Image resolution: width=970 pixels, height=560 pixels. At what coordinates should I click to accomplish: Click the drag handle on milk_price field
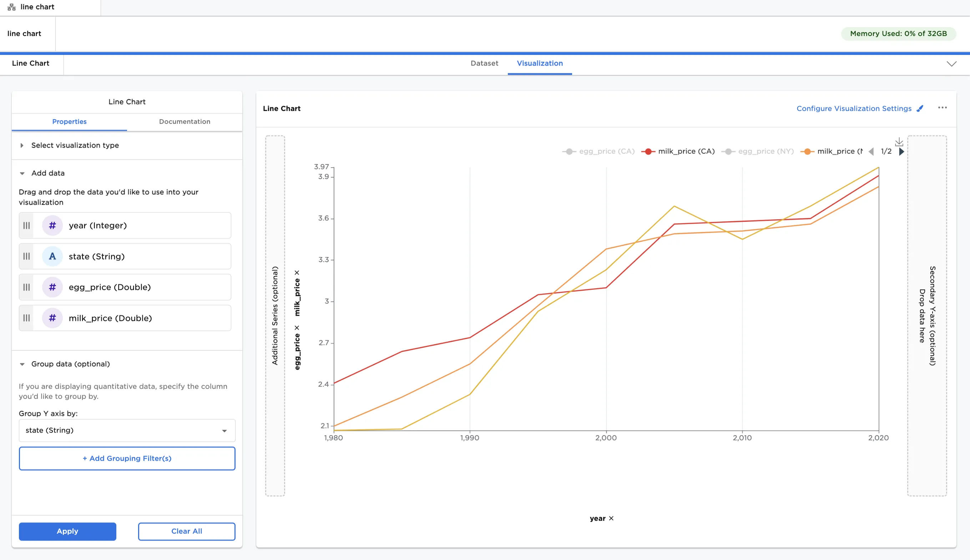[x=26, y=318]
